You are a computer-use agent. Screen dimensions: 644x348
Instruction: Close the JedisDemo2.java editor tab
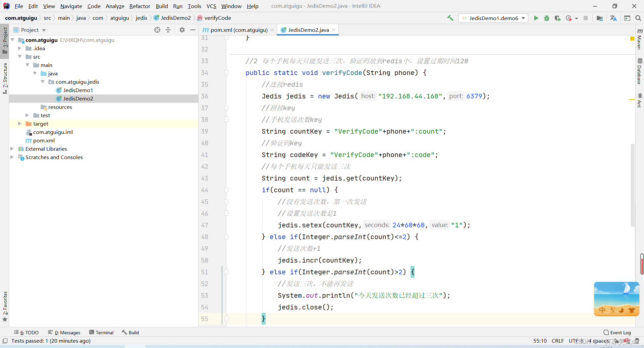[334, 30]
